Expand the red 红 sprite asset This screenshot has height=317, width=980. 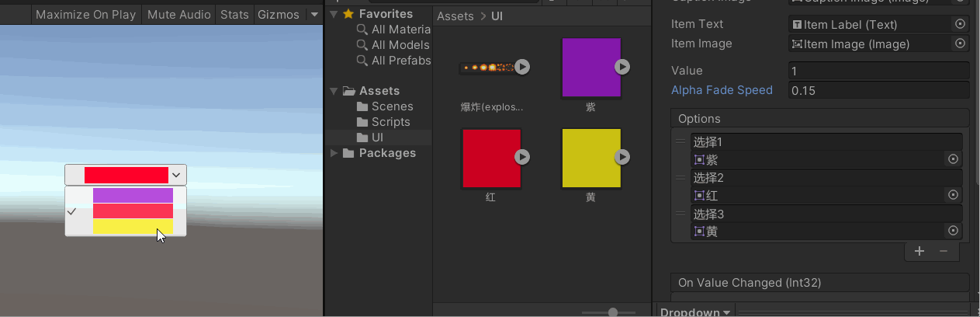[x=523, y=157]
